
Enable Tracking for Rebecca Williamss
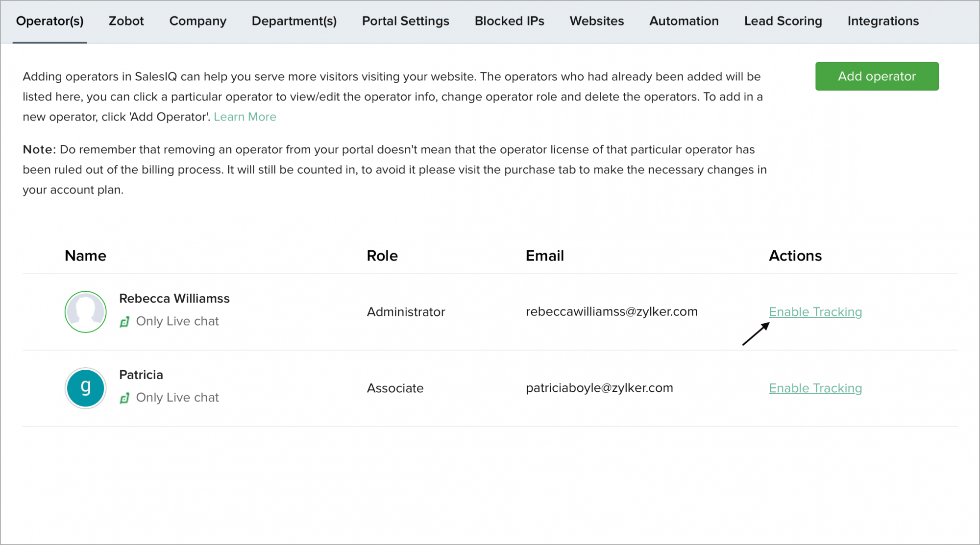[815, 312]
